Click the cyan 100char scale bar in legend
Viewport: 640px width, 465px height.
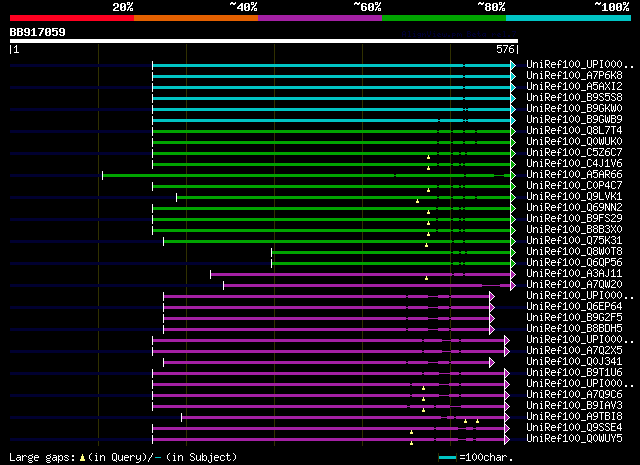tap(447, 458)
